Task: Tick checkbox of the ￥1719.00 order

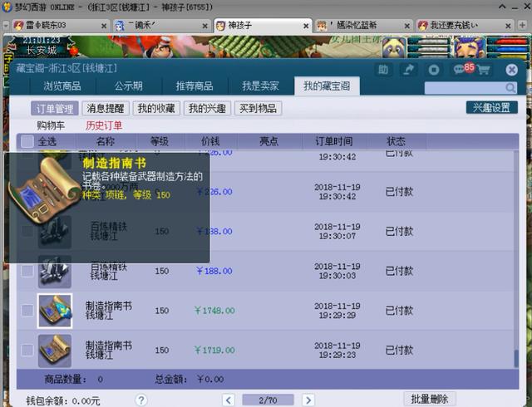Action: point(27,350)
